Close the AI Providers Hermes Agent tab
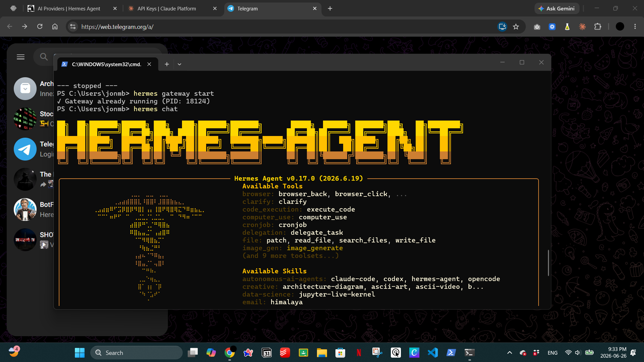The height and width of the screenshot is (362, 644). (x=115, y=8)
